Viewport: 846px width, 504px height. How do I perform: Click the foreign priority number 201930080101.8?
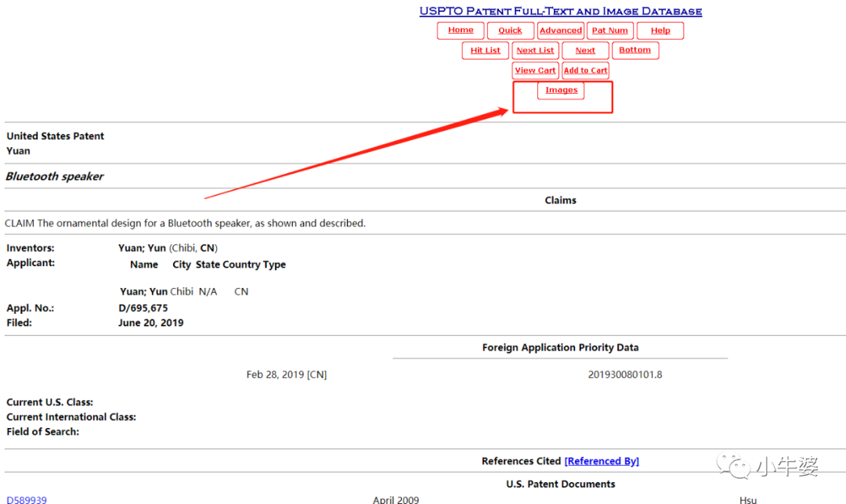[624, 374]
